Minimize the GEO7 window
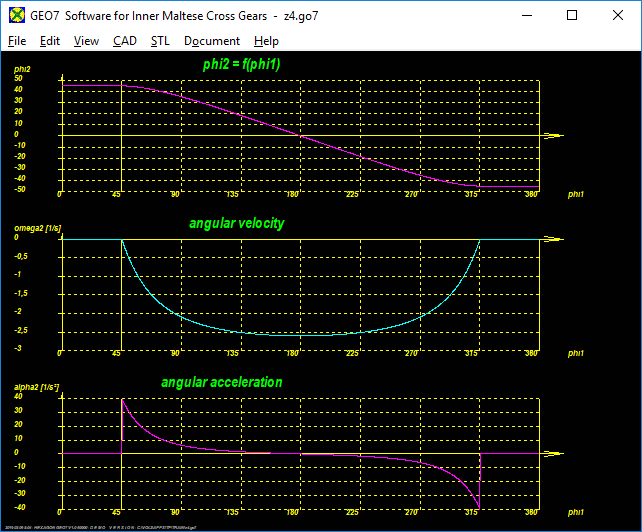Viewport: 642px width, 532px height. (526, 15)
